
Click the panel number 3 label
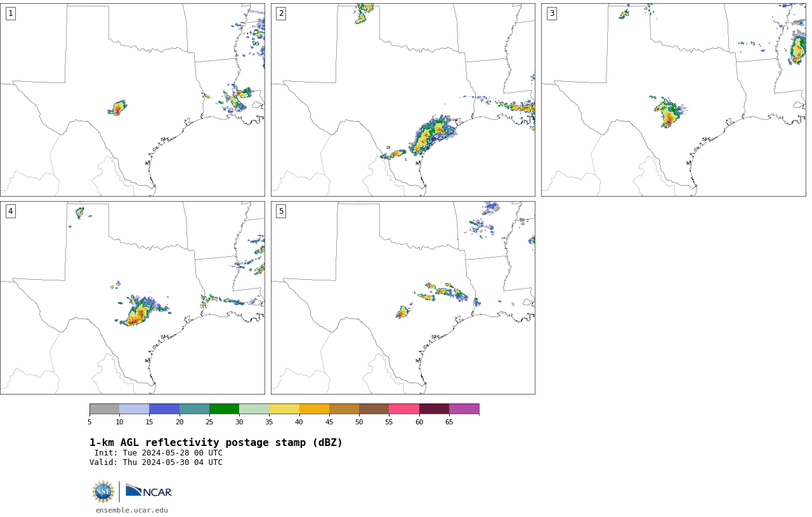tap(552, 13)
